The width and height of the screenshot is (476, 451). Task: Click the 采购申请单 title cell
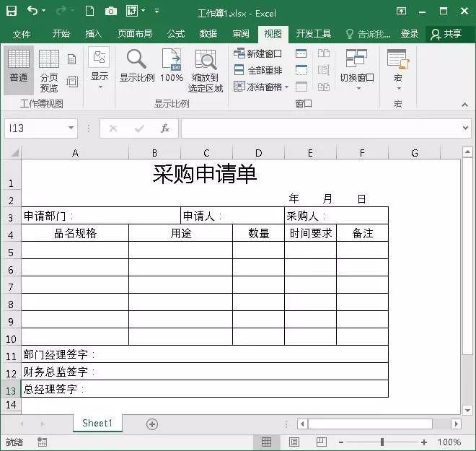pos(205,175)
